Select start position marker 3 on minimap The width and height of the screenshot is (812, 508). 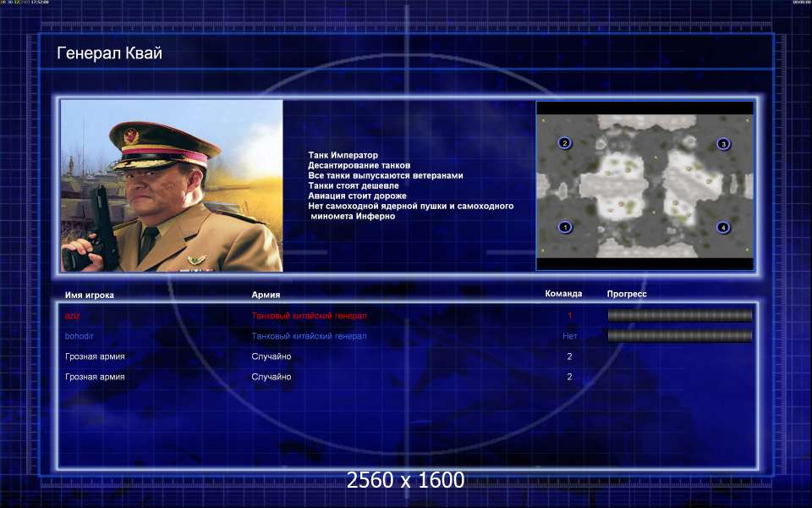[723, 144]
